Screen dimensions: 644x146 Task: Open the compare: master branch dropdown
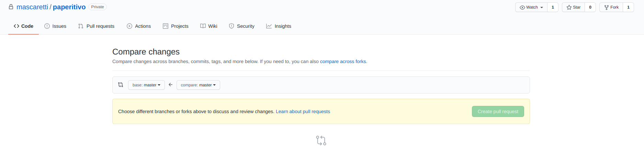pyautogui.click(x=198, y=85)
